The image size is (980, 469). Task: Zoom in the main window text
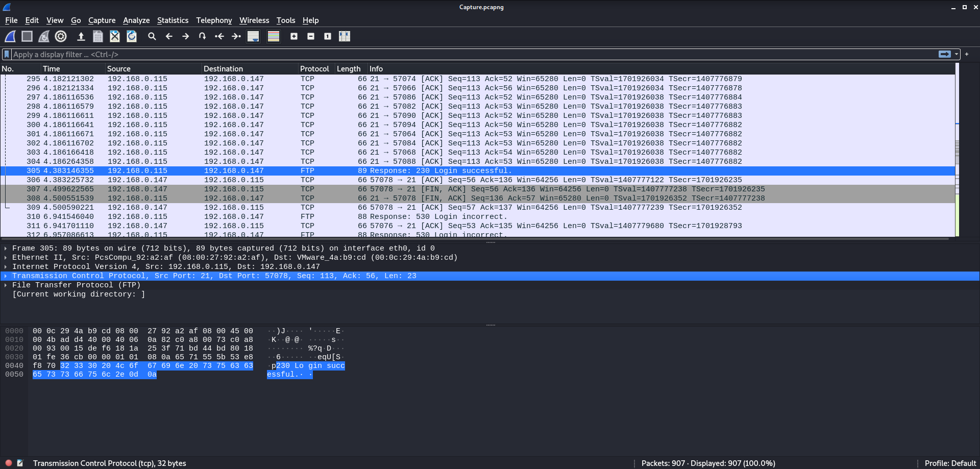tap(294, 36)
